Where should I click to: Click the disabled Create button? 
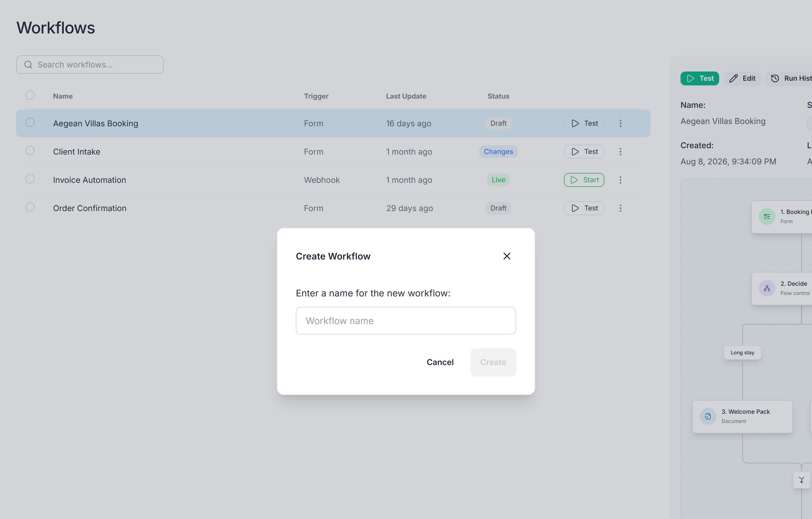click(x=493, y=362)
